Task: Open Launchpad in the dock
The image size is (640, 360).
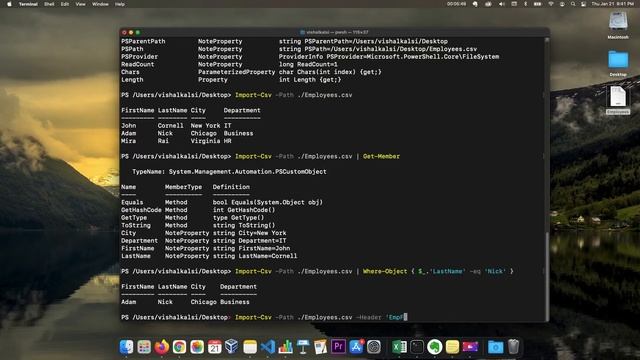Action: point(144,347)
